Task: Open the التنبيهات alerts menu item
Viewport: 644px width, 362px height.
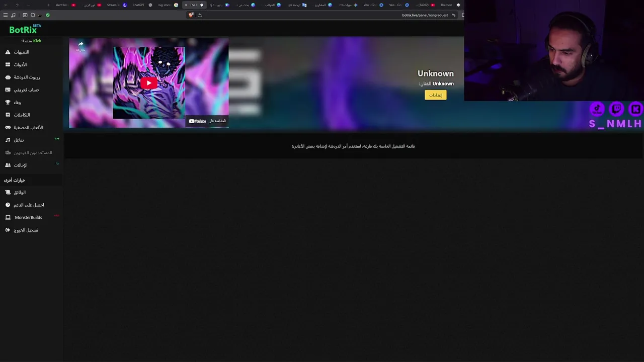Action: pyautogui.click(x=22, y=52)
